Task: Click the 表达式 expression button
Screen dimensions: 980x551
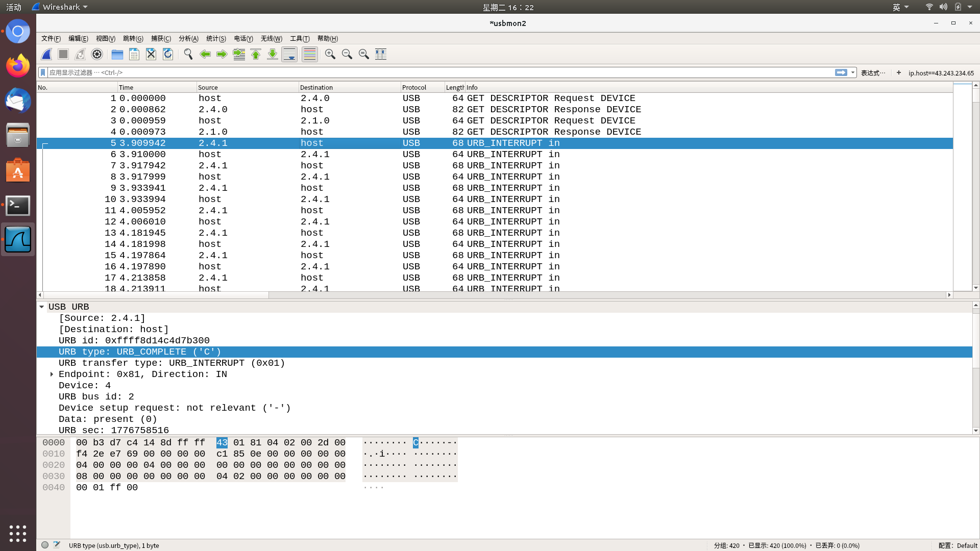Action: [x=872, y=73]
